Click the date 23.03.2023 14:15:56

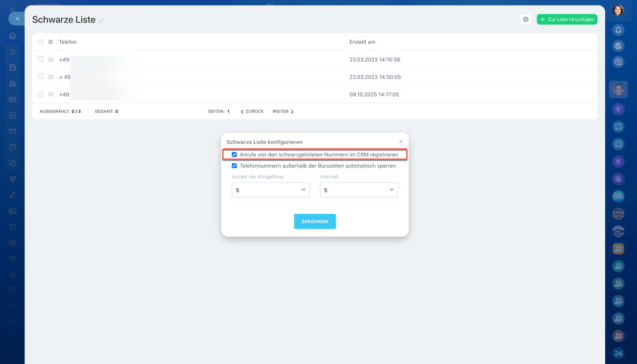click(375, 60)
